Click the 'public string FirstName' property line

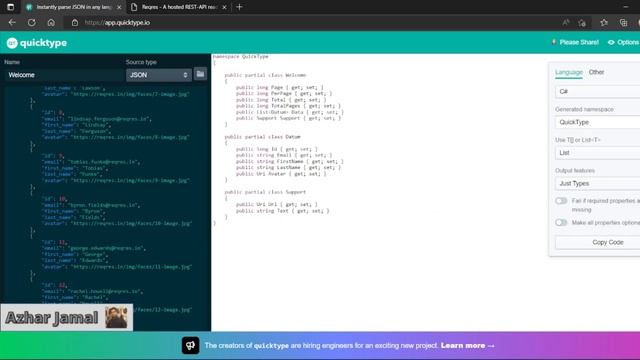click(x=290, y=161)
